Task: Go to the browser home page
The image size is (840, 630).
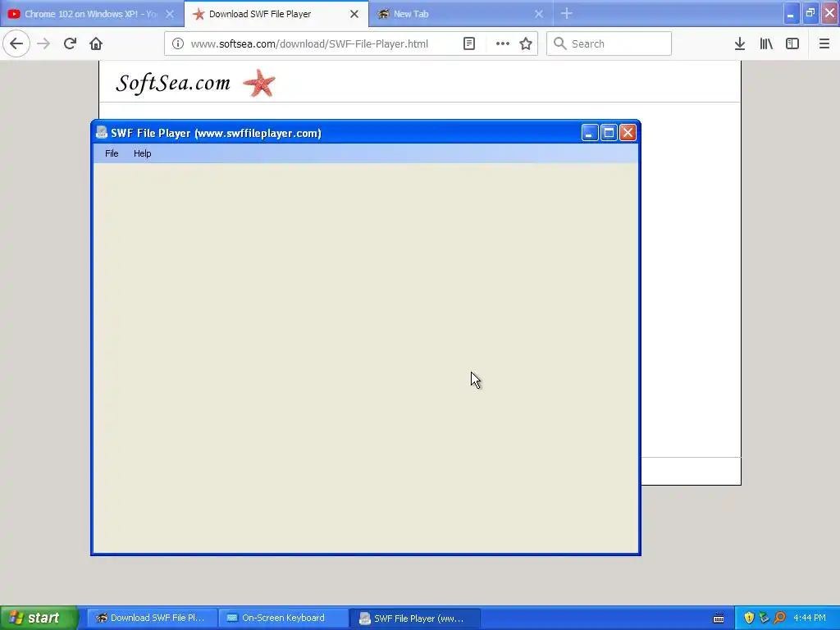Action: point(96,43)
